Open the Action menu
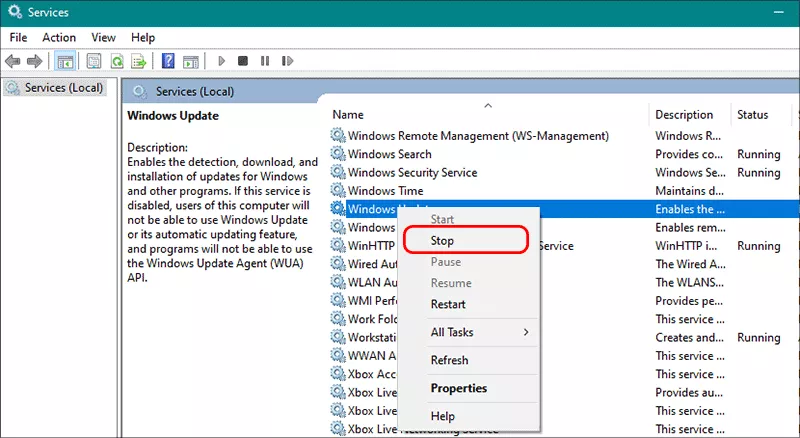800x438 pixels. point(59,37)
